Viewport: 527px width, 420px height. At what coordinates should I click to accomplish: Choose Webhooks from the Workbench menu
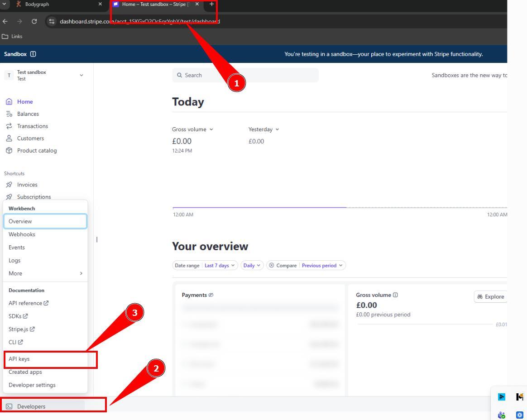(22, 234)
